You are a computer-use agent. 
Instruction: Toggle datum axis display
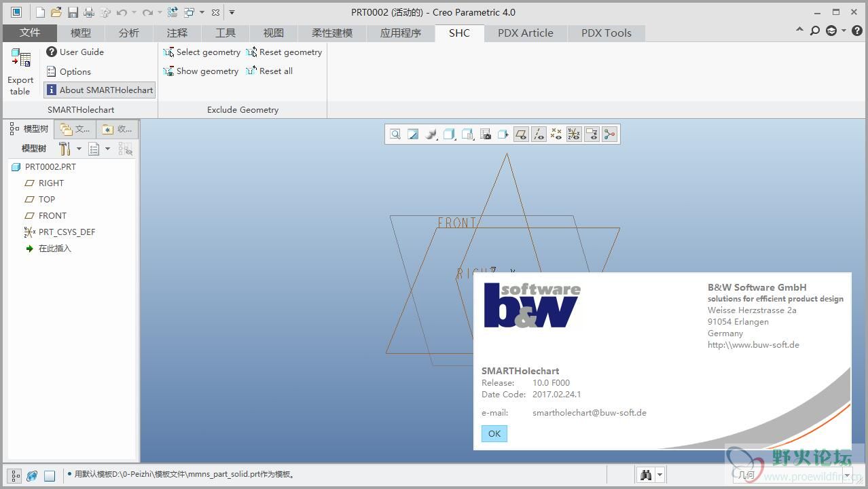(539, 134)
